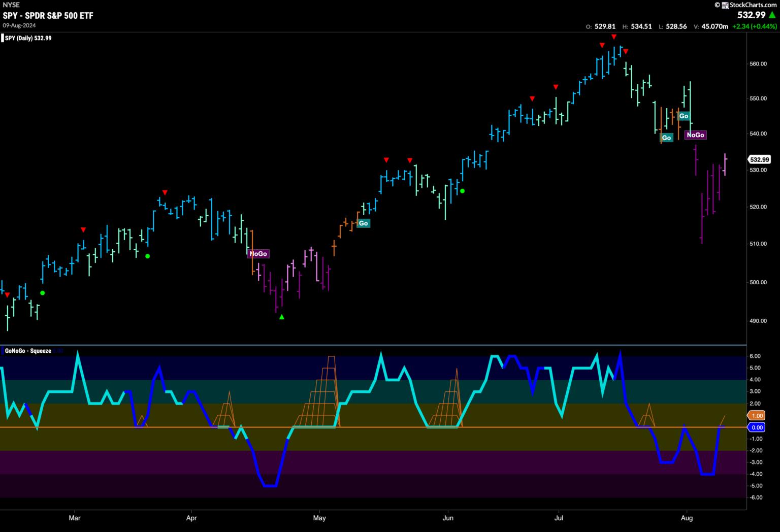780x532 pixels.
Task: Click the white SPY (Daily) legend swatch
Action: pyautogui.click(x=3, y=38)
